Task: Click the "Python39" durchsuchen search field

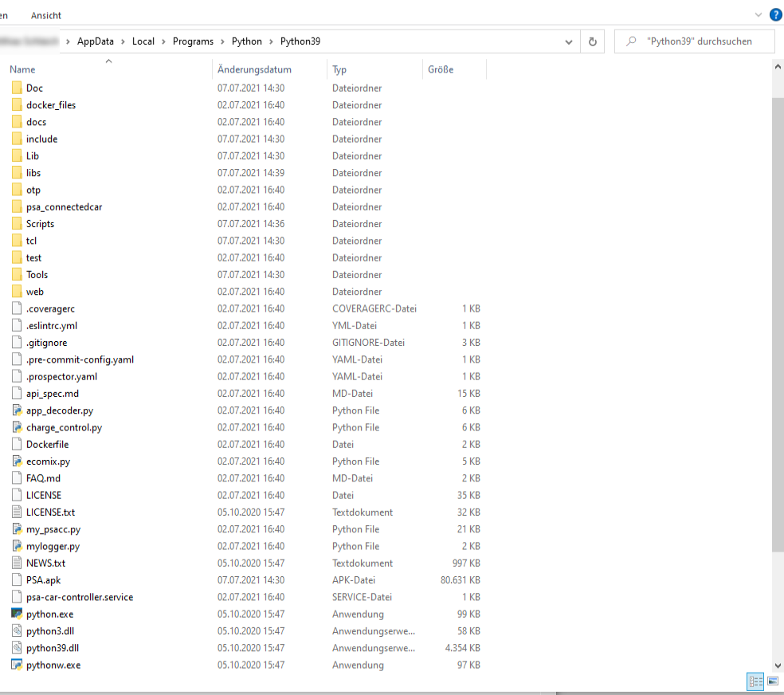Action: point(696,41)
